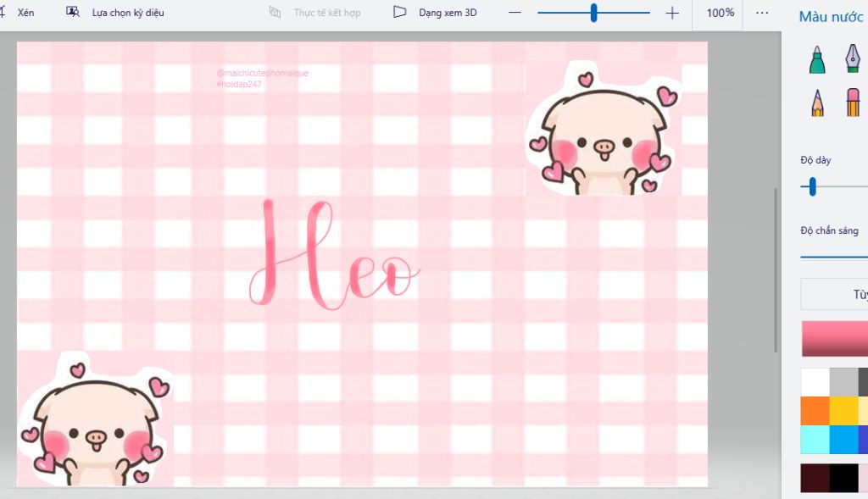Pick the sky blue color swatch
868x499 pixels.
tap(843, 439)
